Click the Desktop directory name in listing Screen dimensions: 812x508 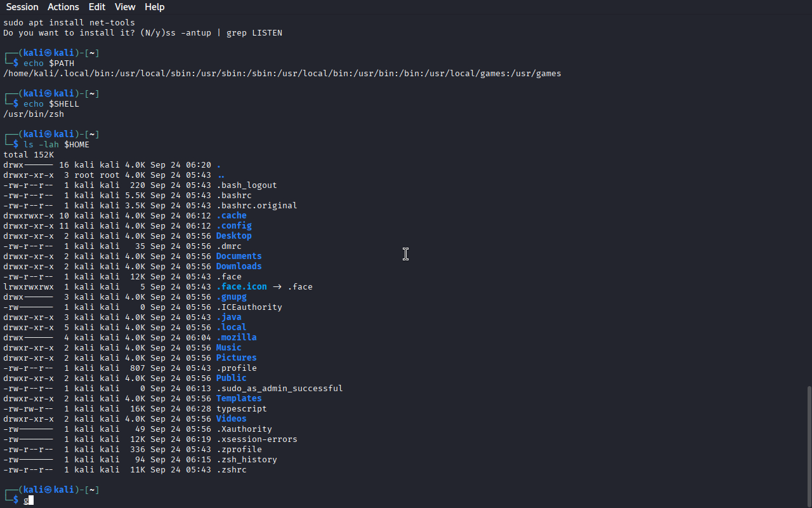pos(233,236)
